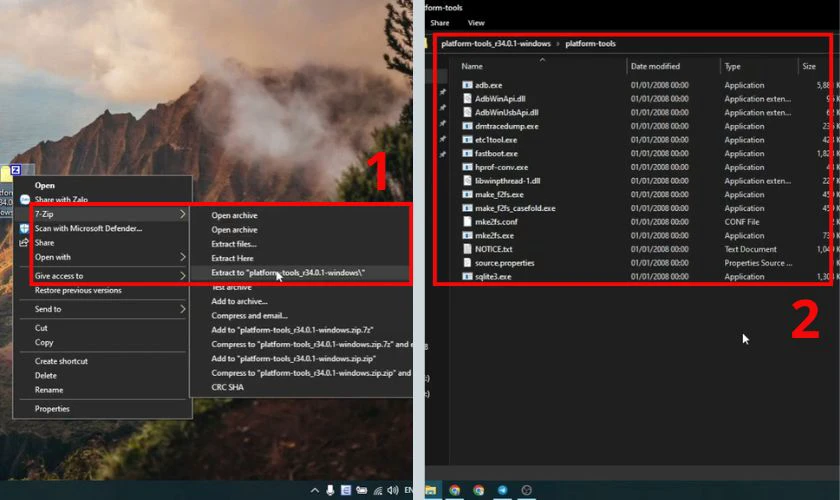This screenshot has width=840, height=500.
Task: Click Copy in the context menu
Action: (44, 342)
